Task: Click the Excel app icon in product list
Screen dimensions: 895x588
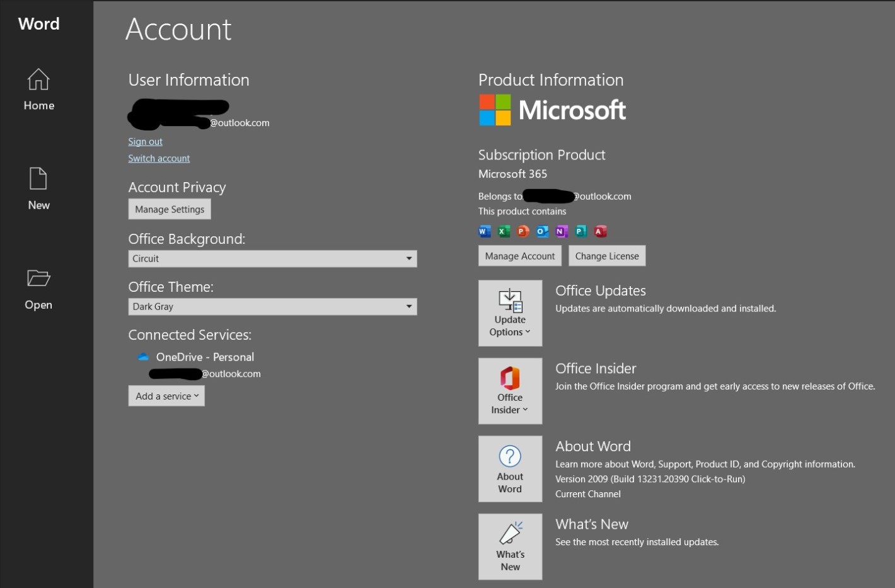Action: [x=504, y=231]
